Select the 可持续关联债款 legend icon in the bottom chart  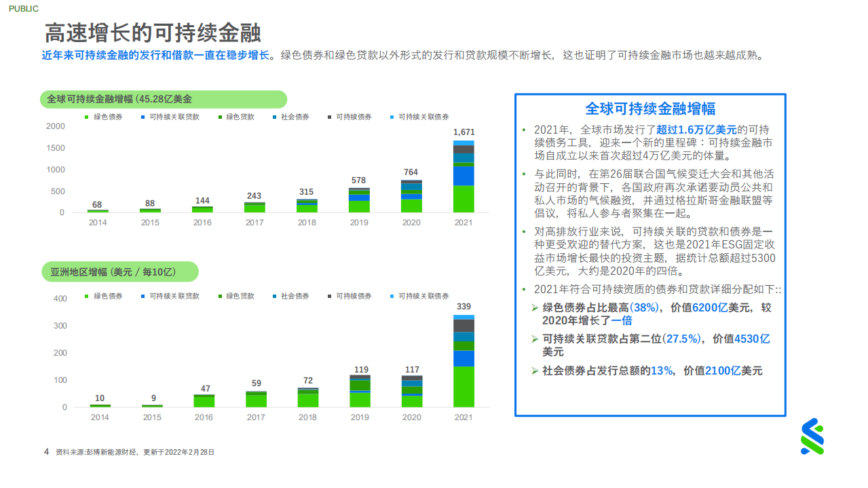coord(141,297)
